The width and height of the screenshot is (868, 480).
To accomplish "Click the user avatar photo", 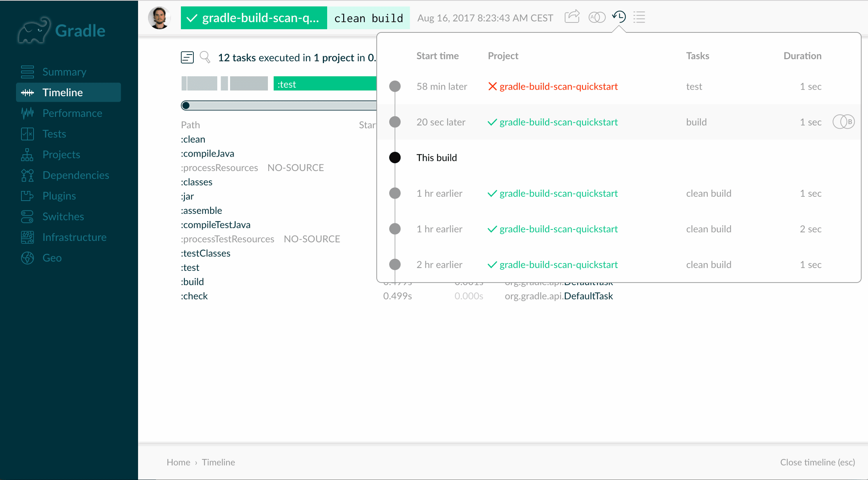I will [159, 18].
